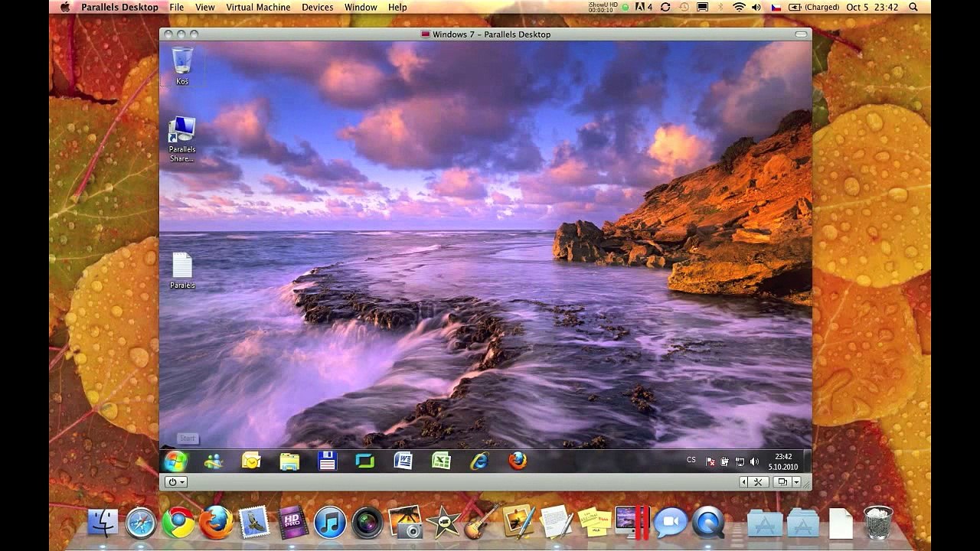Open the Help menu
980x551 pixels.
[397, 7]
